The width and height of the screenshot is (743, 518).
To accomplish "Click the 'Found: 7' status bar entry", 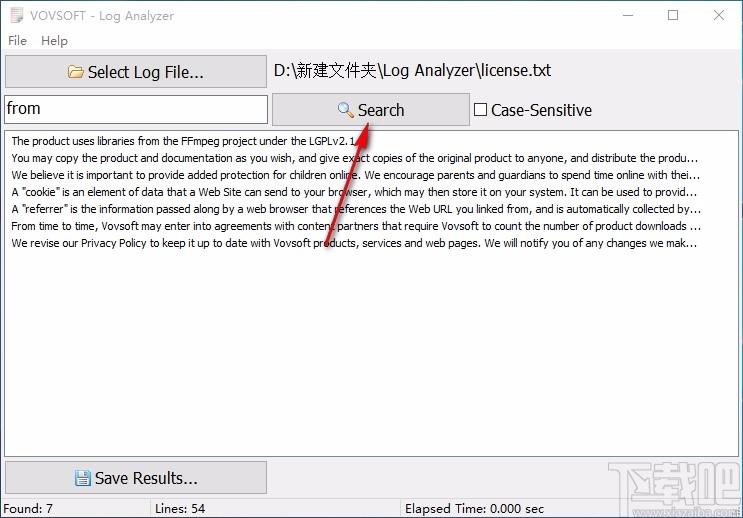I will 28,509.
